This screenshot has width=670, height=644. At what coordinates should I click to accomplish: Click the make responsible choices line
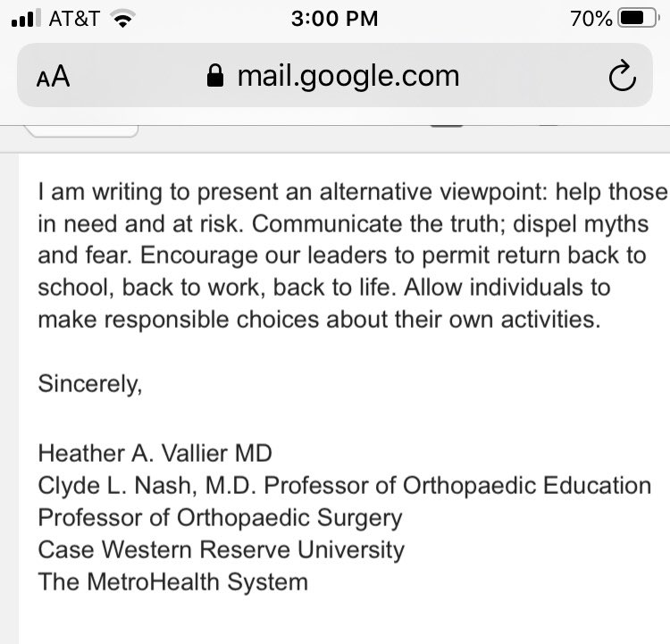319,319
